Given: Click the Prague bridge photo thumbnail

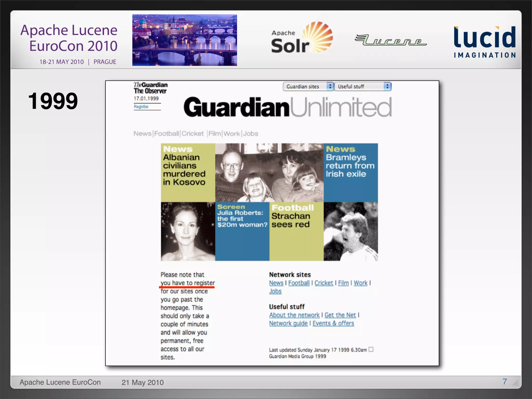Looking at the screenshot, I should pos(184,40).
